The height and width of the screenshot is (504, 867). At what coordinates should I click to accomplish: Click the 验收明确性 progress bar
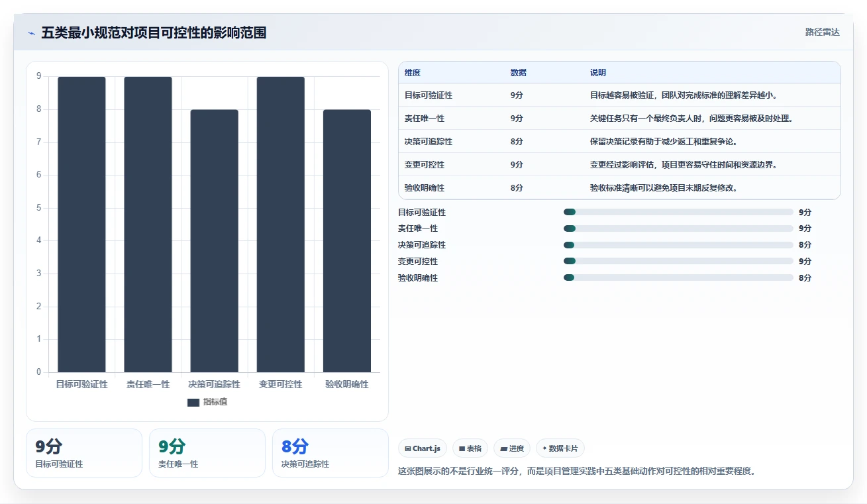point(678,278)
